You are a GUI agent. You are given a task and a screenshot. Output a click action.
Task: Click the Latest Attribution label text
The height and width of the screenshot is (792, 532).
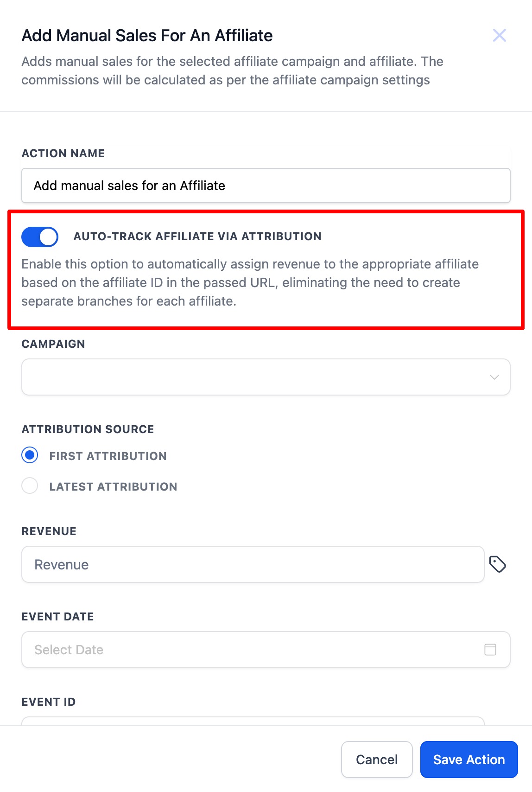point(114,486)
